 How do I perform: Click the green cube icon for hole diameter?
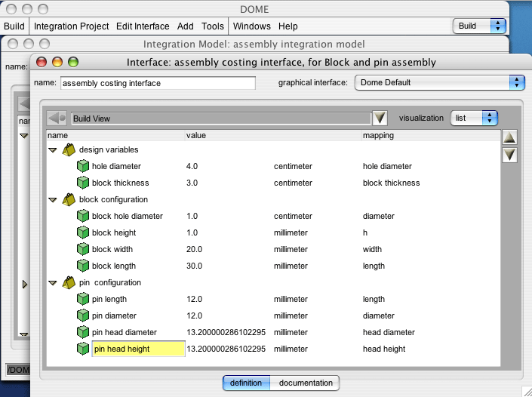83,166
